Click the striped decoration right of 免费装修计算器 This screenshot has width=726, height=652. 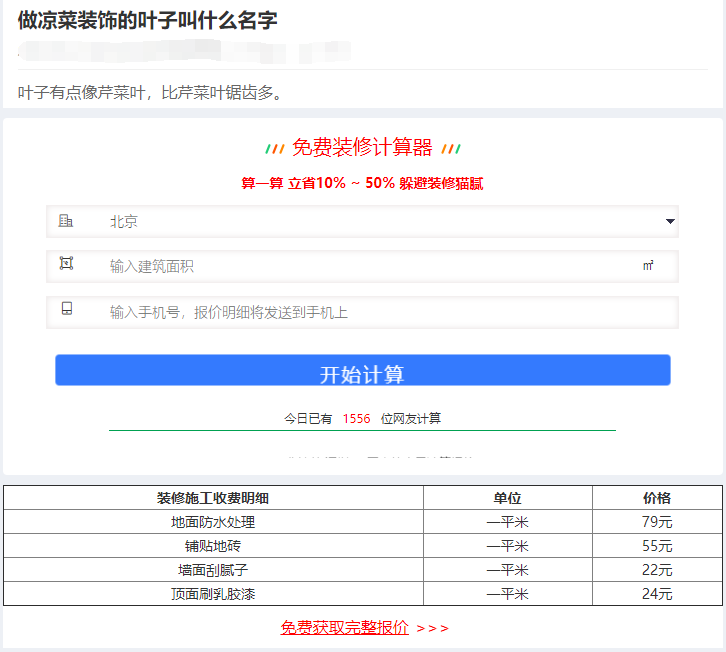pos(450,149)
